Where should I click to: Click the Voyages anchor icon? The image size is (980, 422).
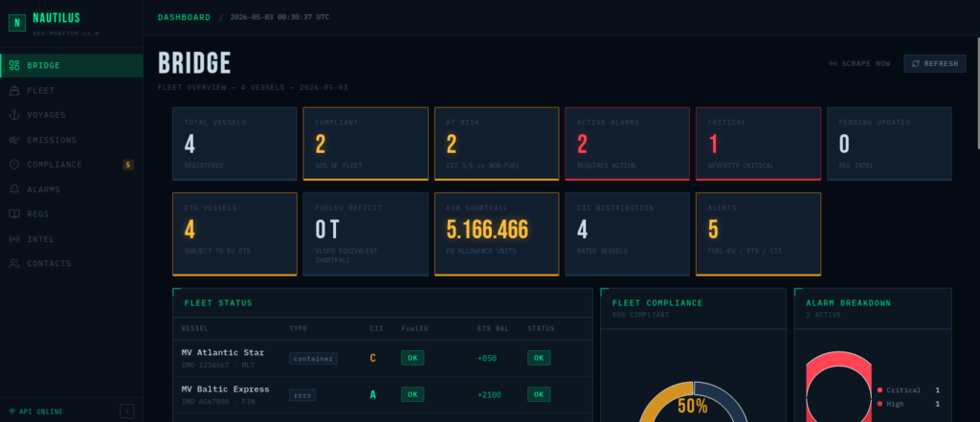pyautogui.click(x=14, y=115)
